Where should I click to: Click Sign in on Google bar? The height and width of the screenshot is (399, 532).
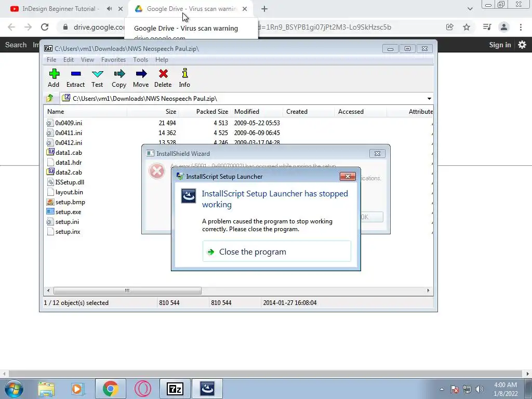click(500, 45)
